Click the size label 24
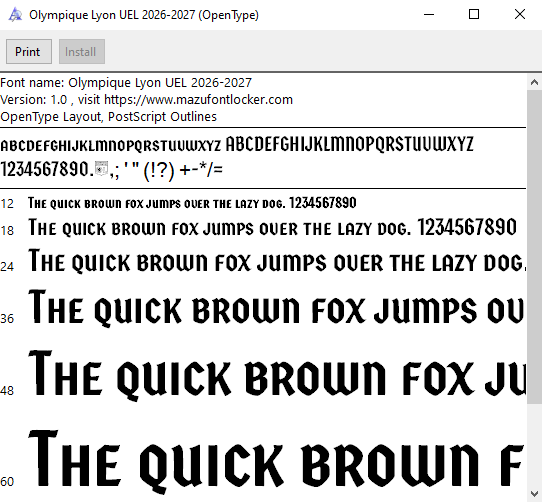The height and width of the screenshot is (502, 542). [7, 267]
